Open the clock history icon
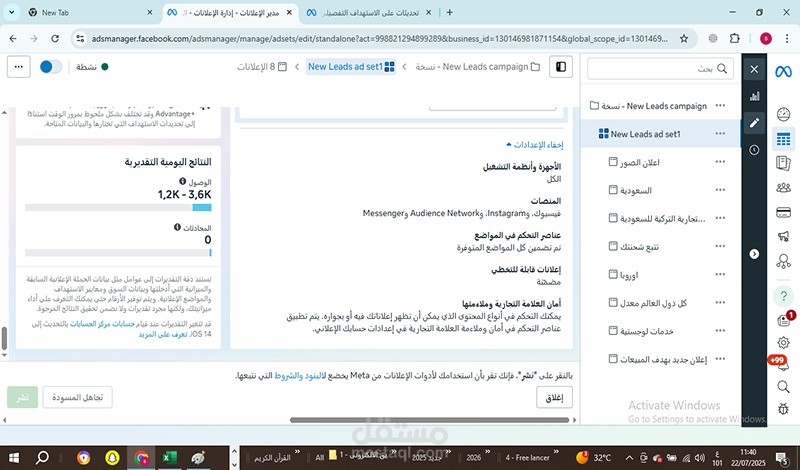Viewport: 800px width, 470px height. coord(754,150)
